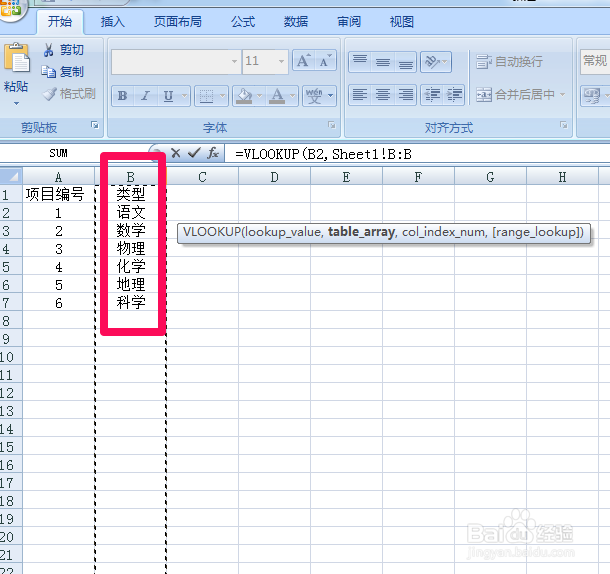Click the phonetic guide wén icon

pos(314,95)
